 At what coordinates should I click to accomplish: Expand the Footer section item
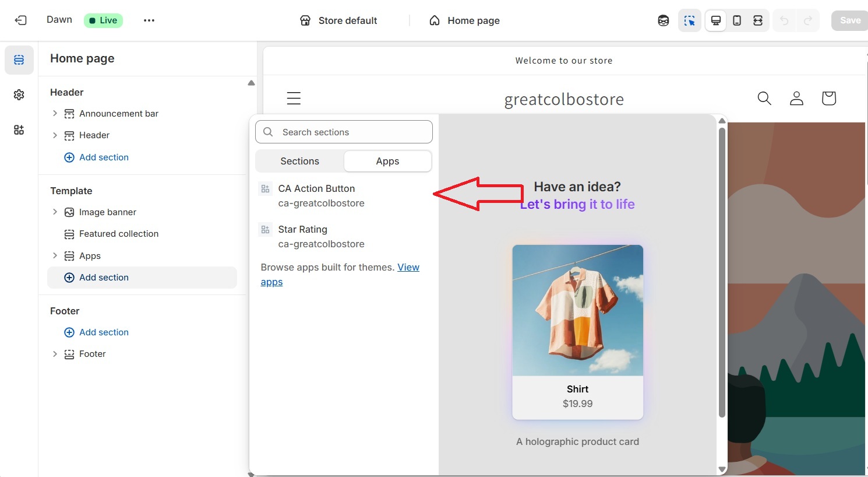55,353
